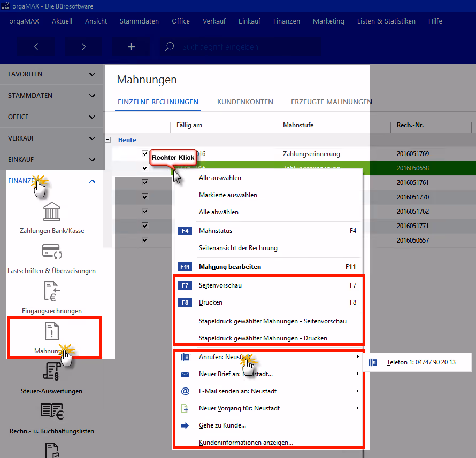
Task: Click the F11 icon beside Mahnung bearbeiten
Action: [185, 267]
